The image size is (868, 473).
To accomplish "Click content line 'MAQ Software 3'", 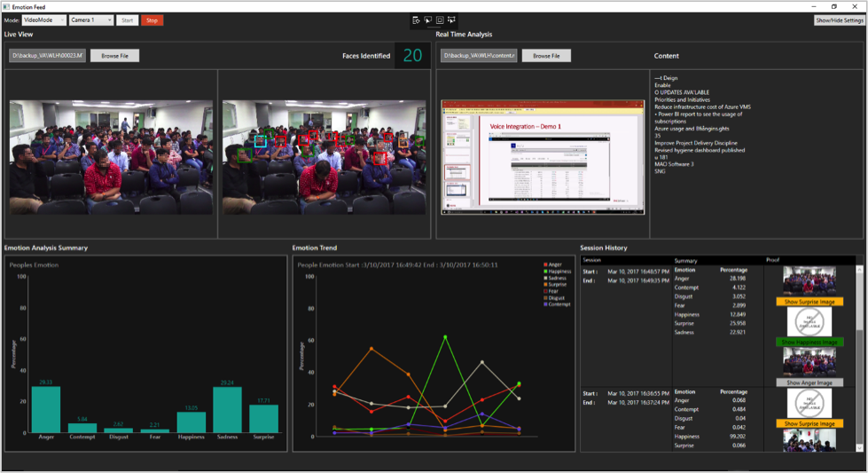I will tap(674, 164).
